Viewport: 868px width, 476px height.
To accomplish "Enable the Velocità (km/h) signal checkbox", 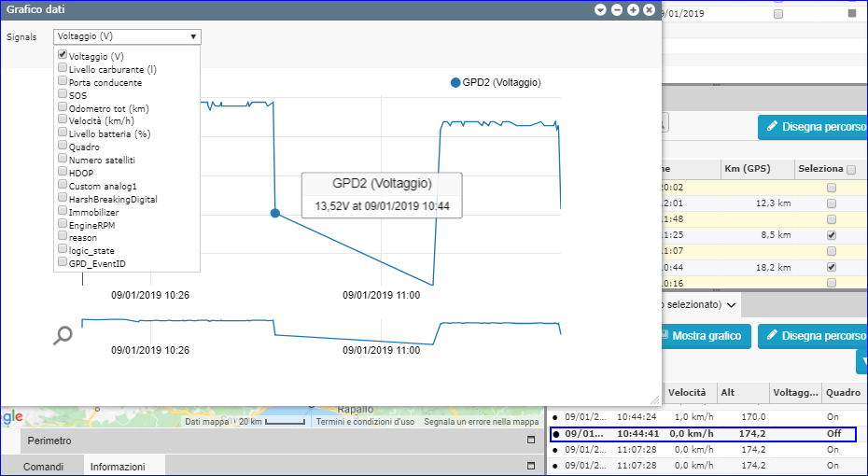I will pos(63,120).
